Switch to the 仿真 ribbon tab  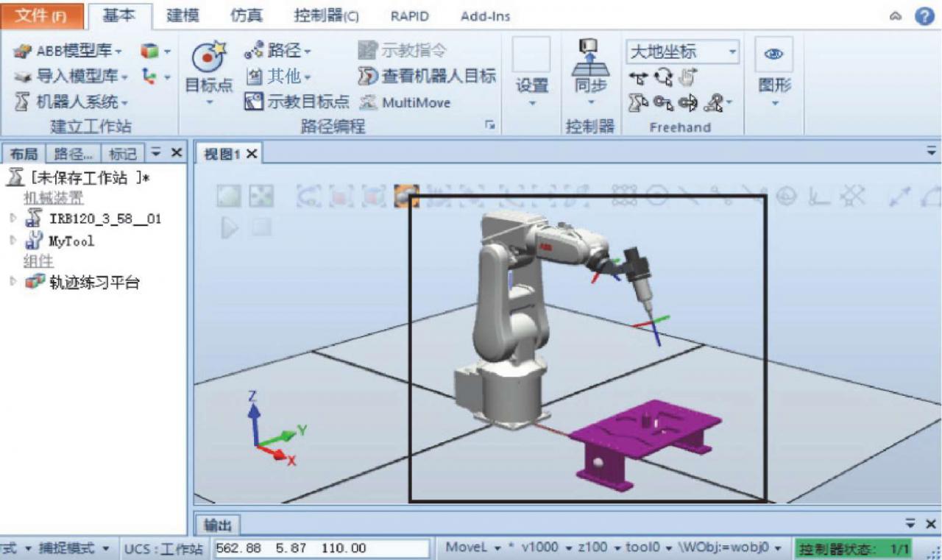tap(247, 15)
